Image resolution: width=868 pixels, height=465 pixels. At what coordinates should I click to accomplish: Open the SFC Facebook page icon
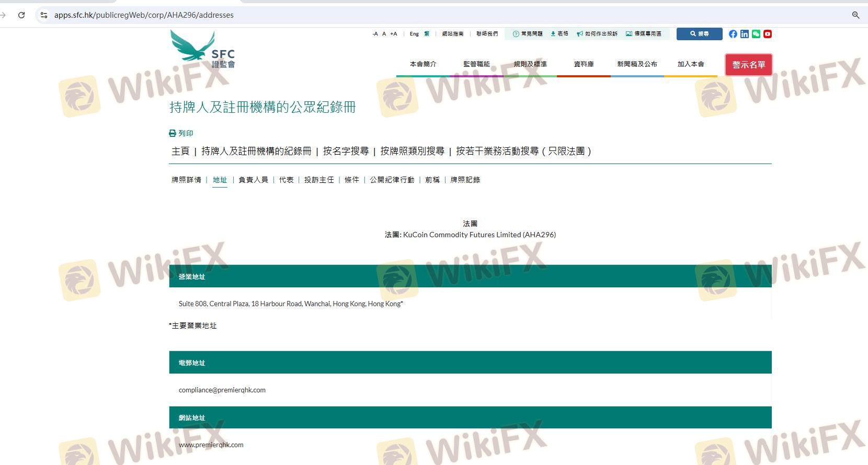coord(733,34)
